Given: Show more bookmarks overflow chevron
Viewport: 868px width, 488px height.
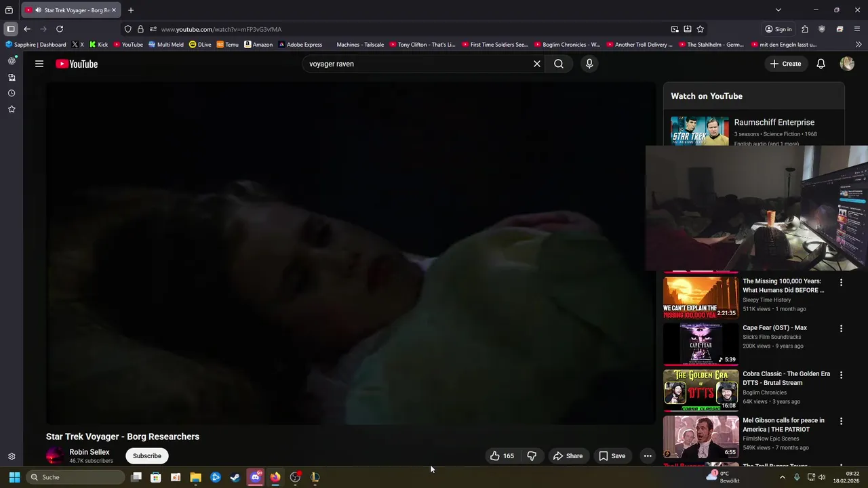Looking at the screenshot, I should point(859,45).
